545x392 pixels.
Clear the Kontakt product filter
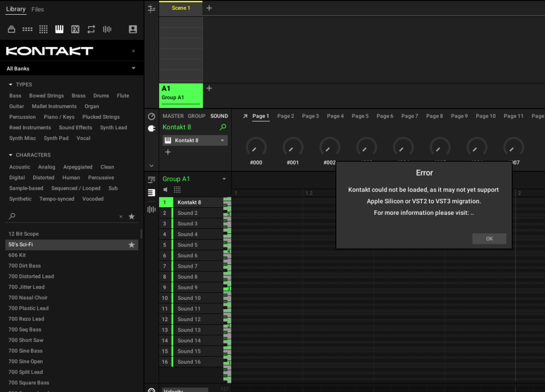[x=133, y=51]
